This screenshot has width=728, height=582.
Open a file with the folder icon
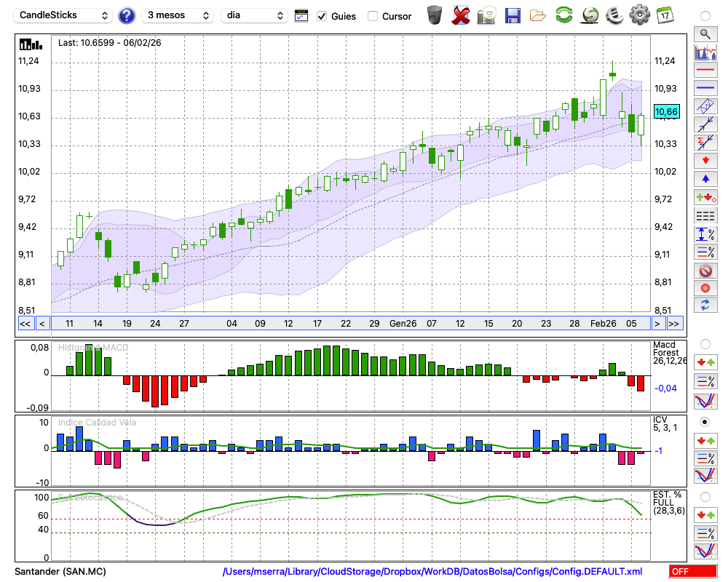[538, 16]
